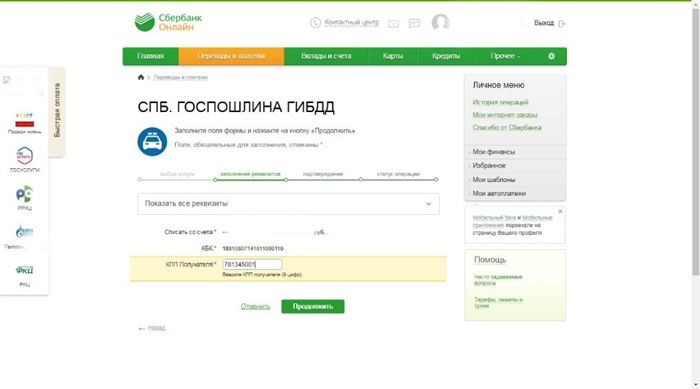
Task: Click the Быстрая оплата side tab
Action: pos(57,111)
